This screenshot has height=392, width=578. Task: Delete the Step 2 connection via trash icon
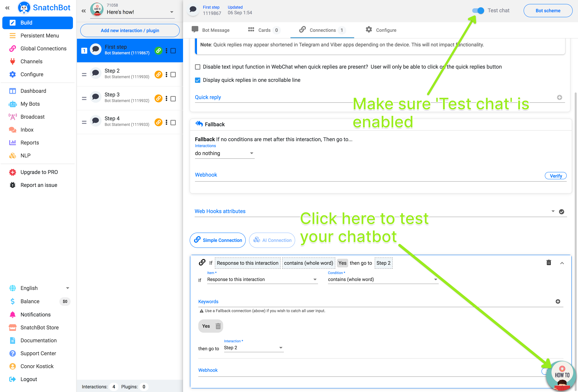click(x=548, y=262)
